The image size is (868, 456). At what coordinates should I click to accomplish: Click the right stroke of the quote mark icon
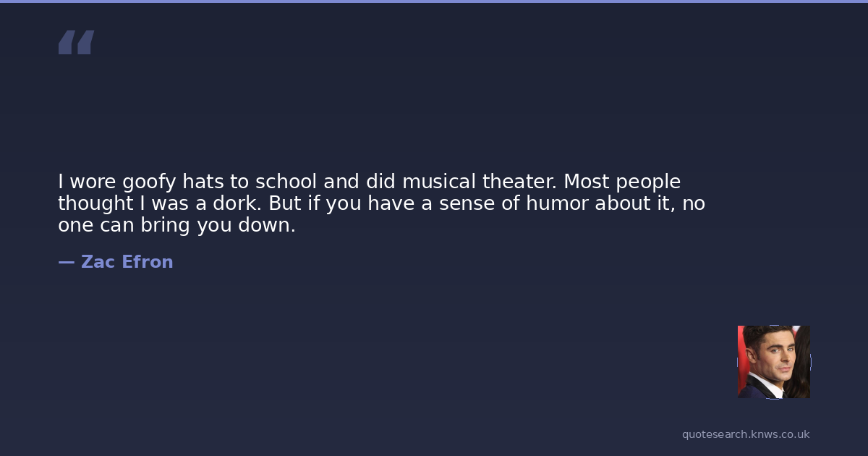point(85,43)
